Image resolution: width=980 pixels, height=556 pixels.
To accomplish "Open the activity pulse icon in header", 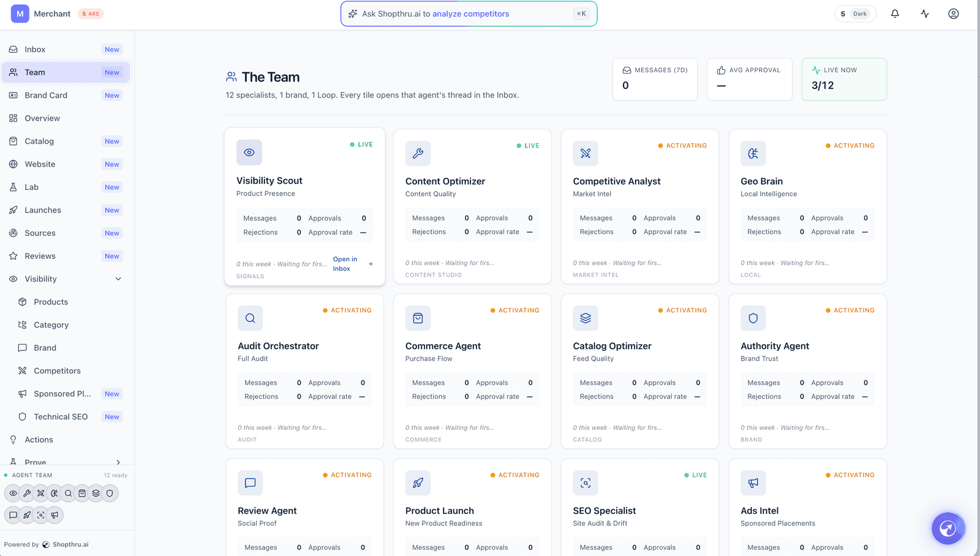I will tap(925, 13).
